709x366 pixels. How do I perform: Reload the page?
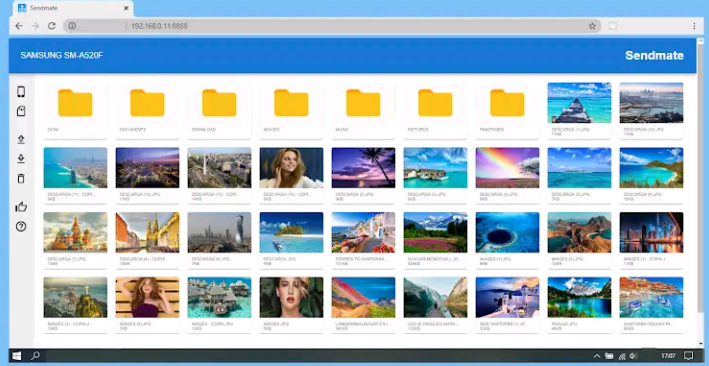click(x=52, y=26)
